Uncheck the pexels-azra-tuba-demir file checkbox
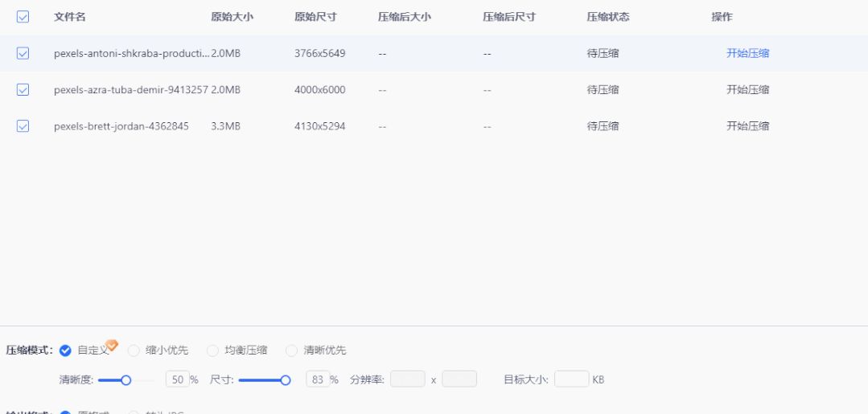The width and height of the screenshot is (868, 414). [x=23, y=90]
